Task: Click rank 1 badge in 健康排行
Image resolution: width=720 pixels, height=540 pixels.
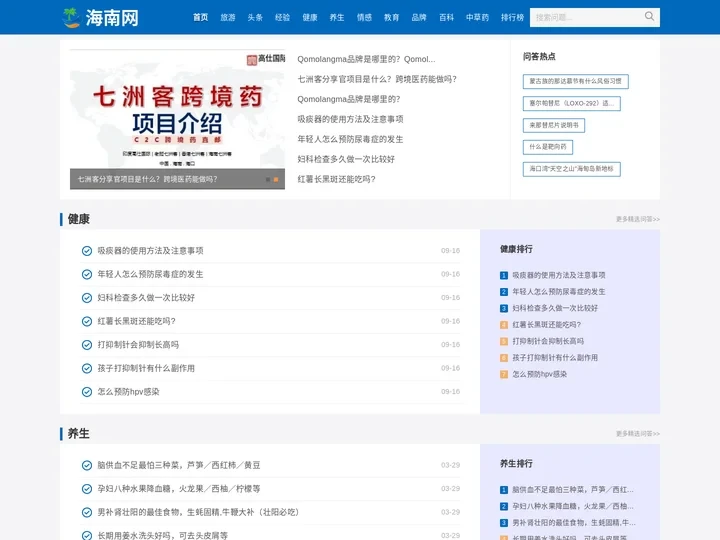Action: click(x=504, y=276)
